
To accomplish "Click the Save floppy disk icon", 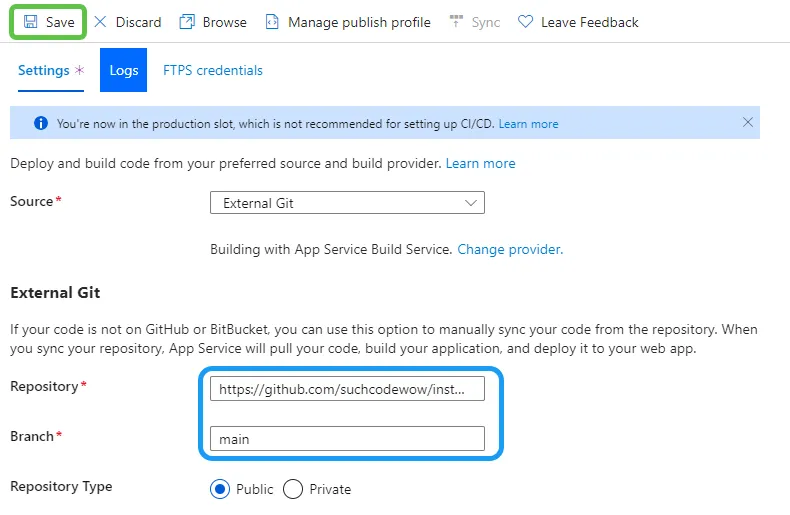I will tap(31, 22).
